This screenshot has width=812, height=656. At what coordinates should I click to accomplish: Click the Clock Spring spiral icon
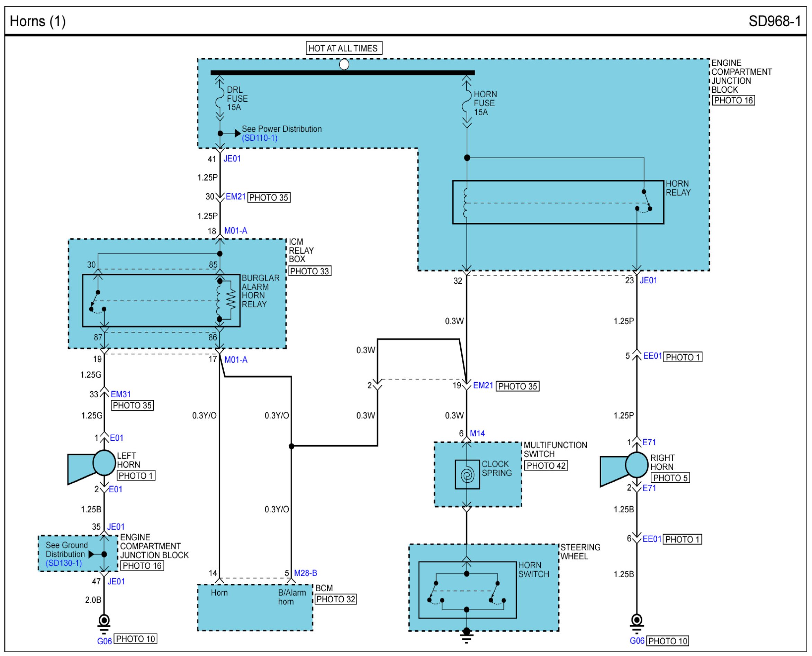(x=467, y=475)
